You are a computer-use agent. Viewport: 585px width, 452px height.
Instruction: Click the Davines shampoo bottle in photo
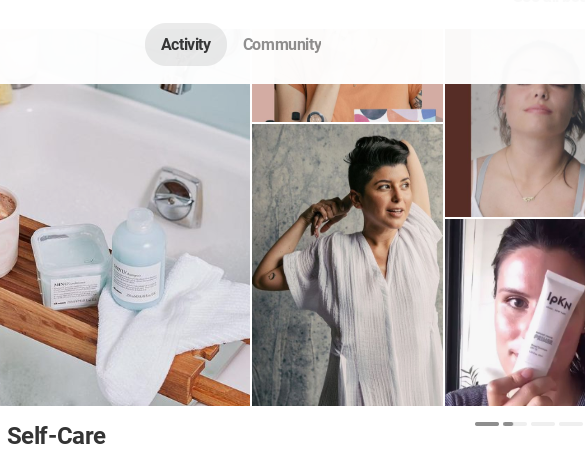coord(138,259)
